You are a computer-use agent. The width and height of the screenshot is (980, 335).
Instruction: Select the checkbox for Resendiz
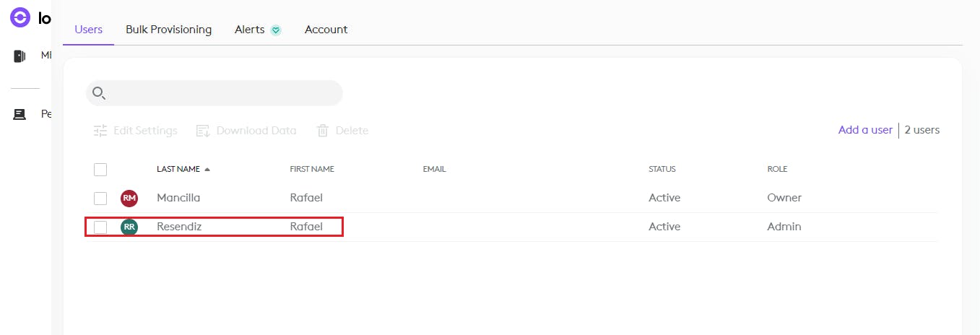coord(100,227)
